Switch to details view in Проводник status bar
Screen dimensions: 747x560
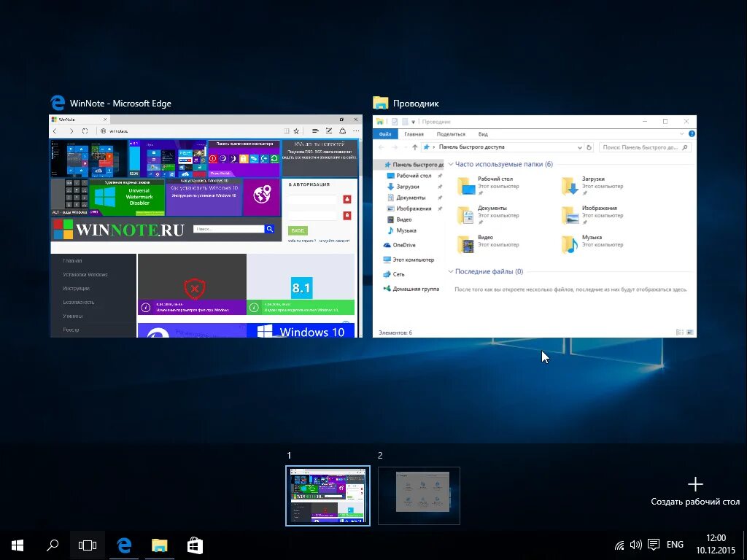point(680,332)
